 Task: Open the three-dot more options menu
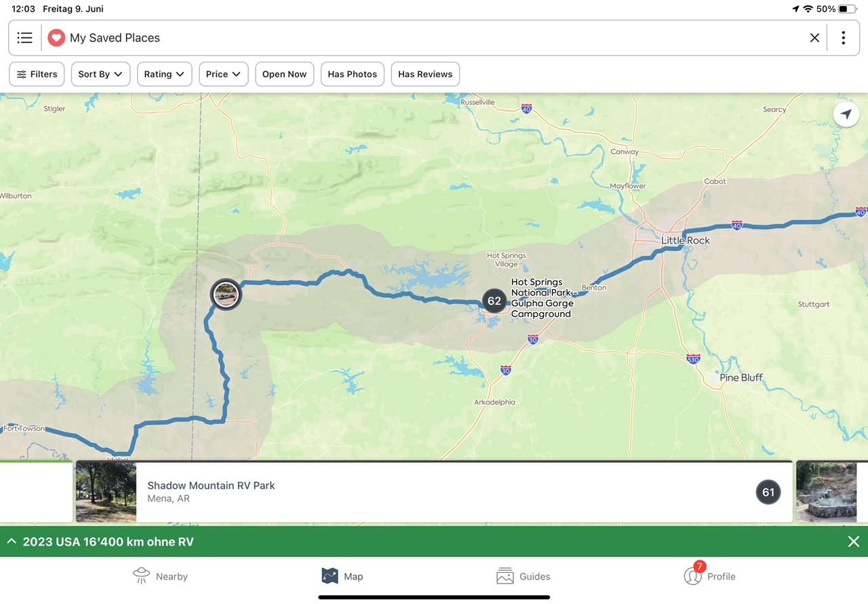point(843,38)
